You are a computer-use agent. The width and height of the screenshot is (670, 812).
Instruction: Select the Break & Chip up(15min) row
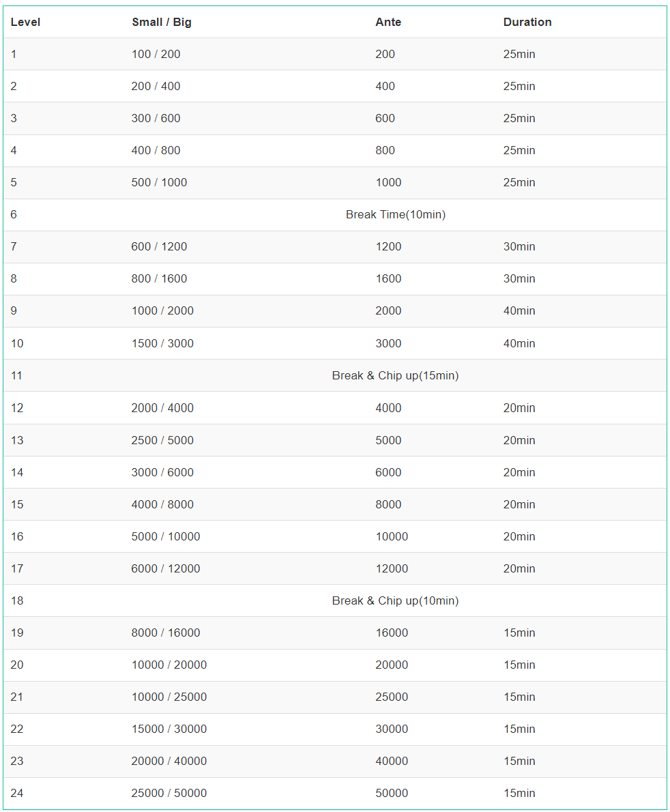coord(335,375)
